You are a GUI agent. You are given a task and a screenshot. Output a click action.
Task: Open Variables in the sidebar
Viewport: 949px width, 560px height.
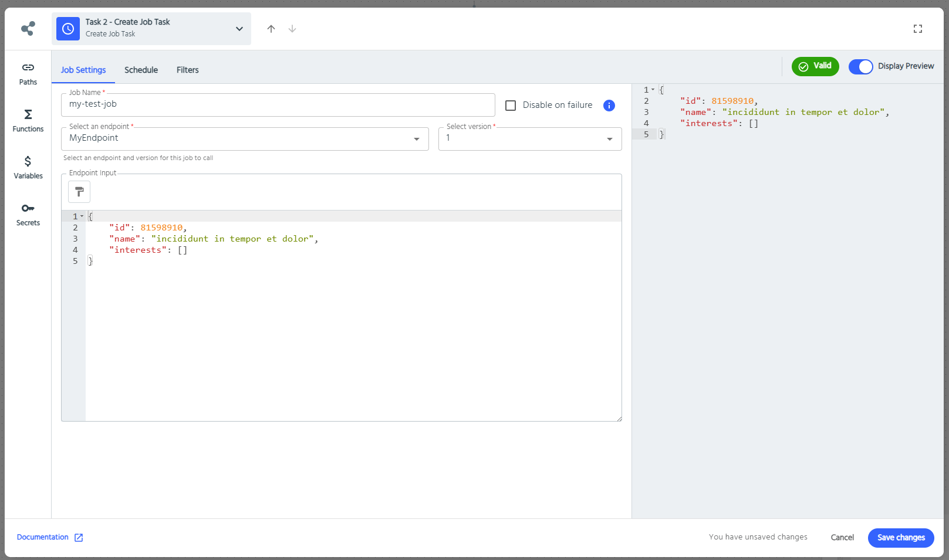pos(28,168)
